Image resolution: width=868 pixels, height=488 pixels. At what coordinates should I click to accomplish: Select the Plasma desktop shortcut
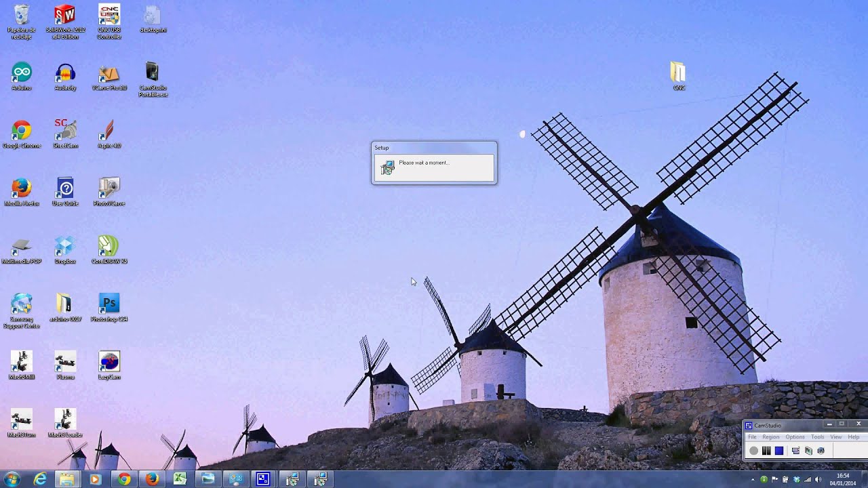coord(65,365)
